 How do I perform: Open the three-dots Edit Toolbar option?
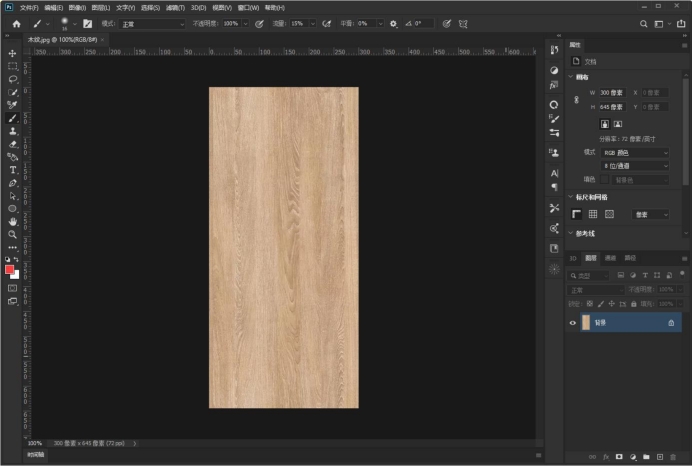pos(12,247)
